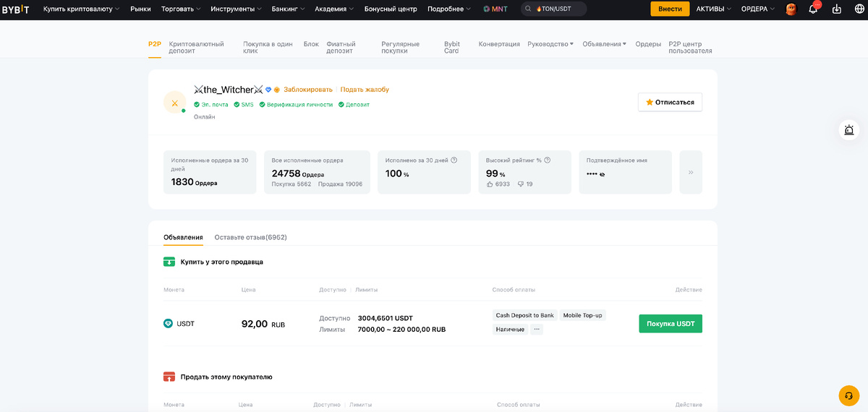Expand Купить криптовалюту dropdown menu
868x412 pixels.
click(81, 9)
